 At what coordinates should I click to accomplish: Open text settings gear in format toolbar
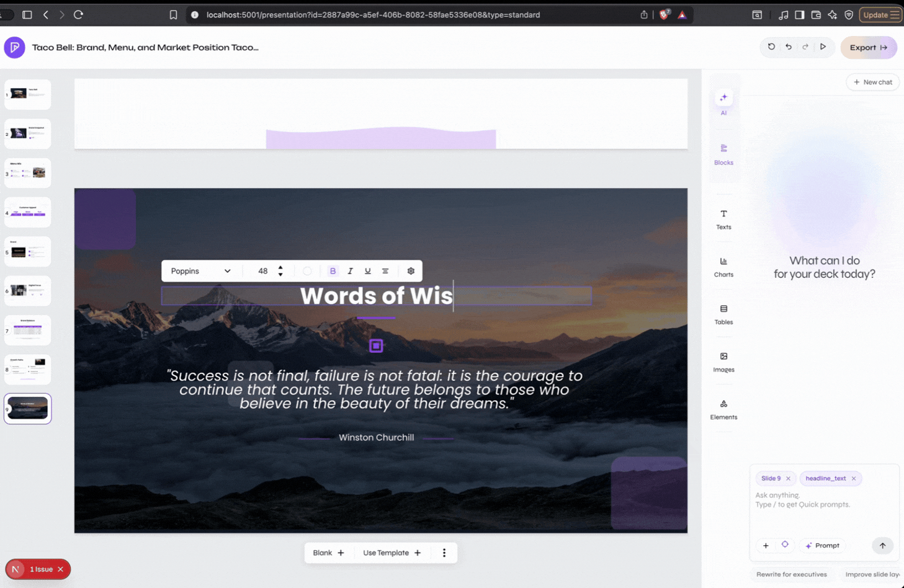coord(411,271)
